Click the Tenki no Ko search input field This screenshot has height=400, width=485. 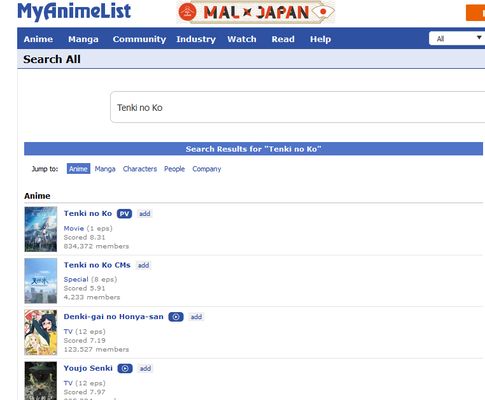(297, 107)
